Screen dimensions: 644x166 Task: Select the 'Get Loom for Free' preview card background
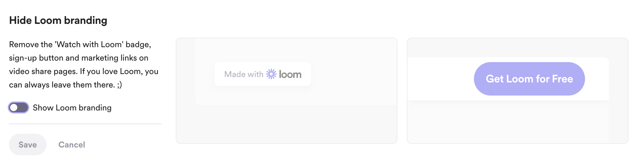click(517, 48)
